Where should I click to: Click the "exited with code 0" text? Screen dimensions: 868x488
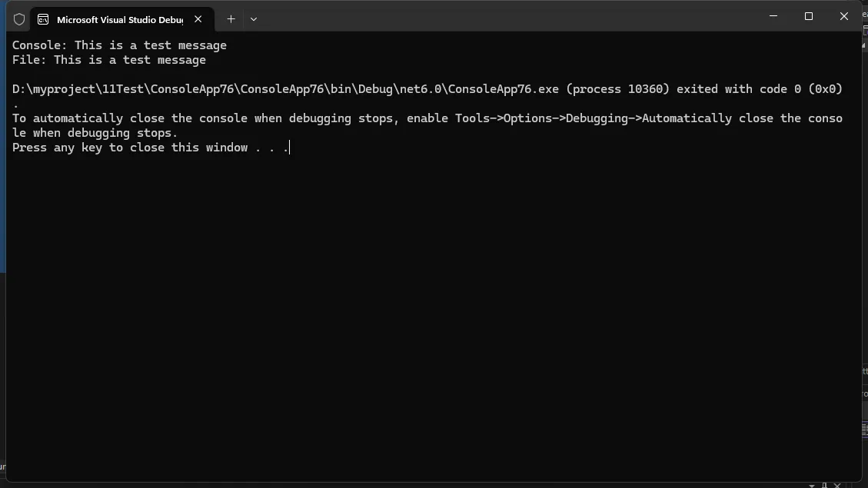click(738, 89)
